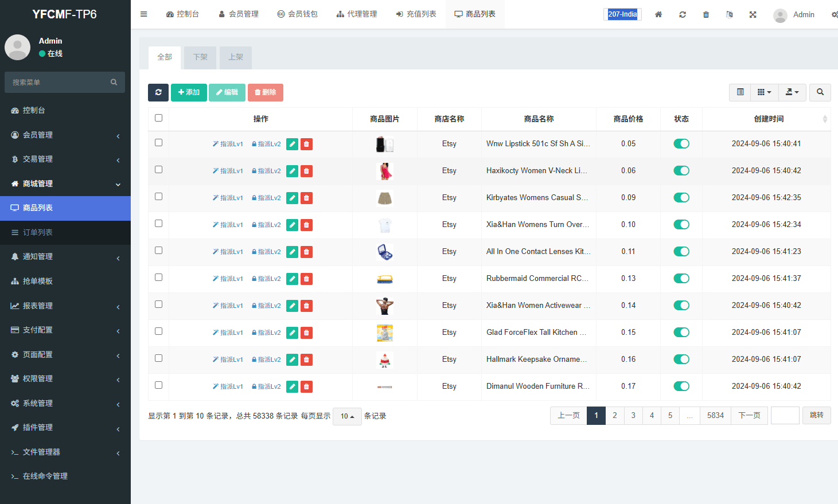This screenshot has height=504, width=838.
Task: Open the columns visibility dropdown
Action: tap(764, 92)
